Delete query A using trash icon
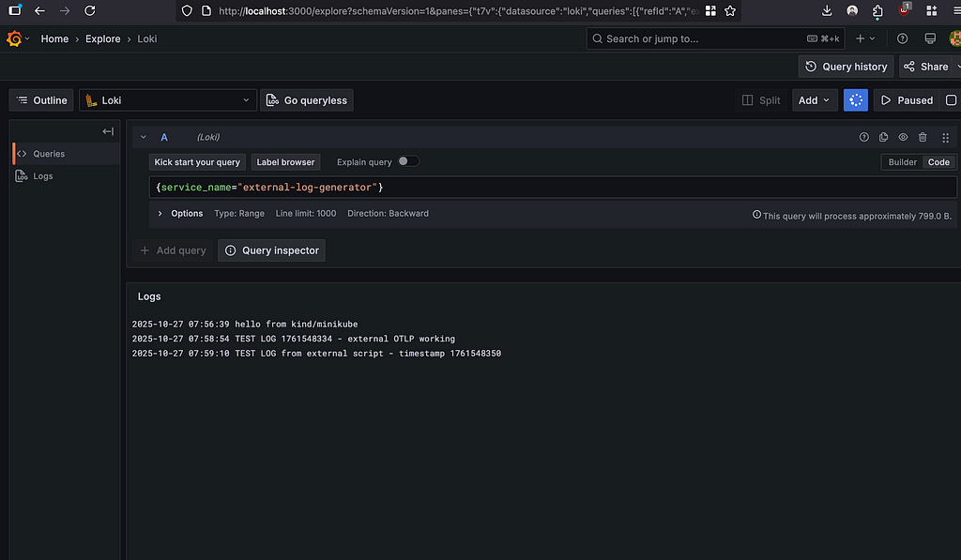The width and height of the screenshot is (961, 560). click(x=923, y=137)
